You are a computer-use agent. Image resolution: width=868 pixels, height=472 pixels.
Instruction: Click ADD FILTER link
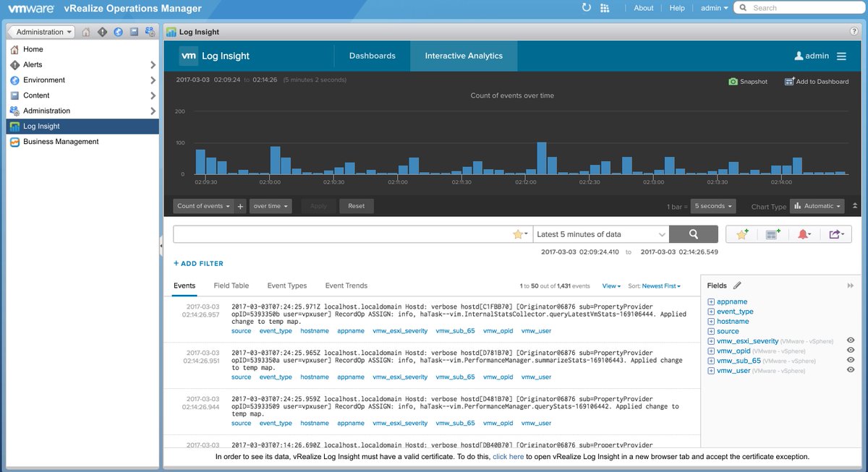(198, 264)
